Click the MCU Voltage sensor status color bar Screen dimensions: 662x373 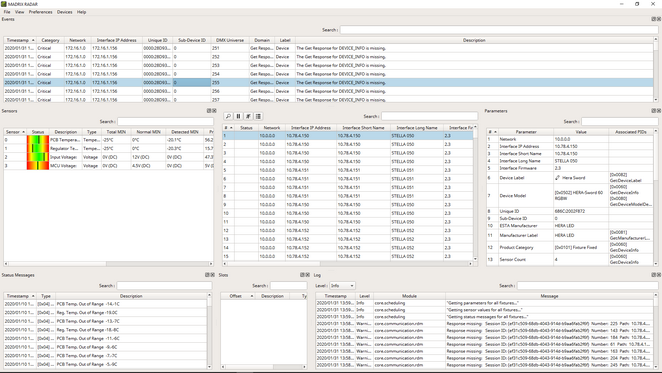pyautogui.click(x=38, y=166)
